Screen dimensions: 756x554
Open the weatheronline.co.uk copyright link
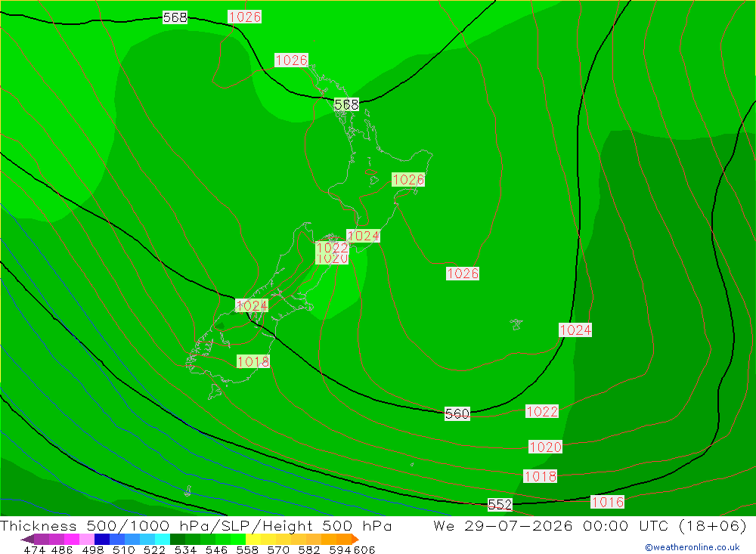[692, 547]
